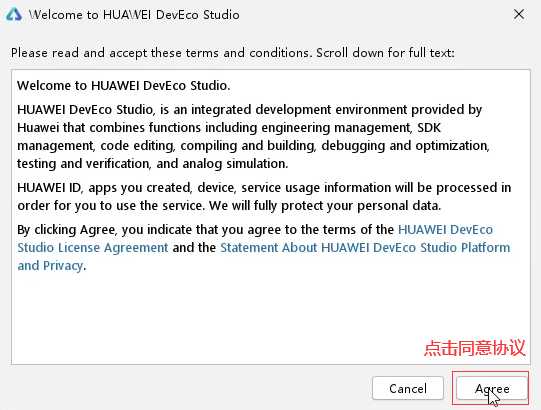This screenshot has width=541, height=410.
Task: Click the word "SDK" in the description
Action: tap(429, 128)
